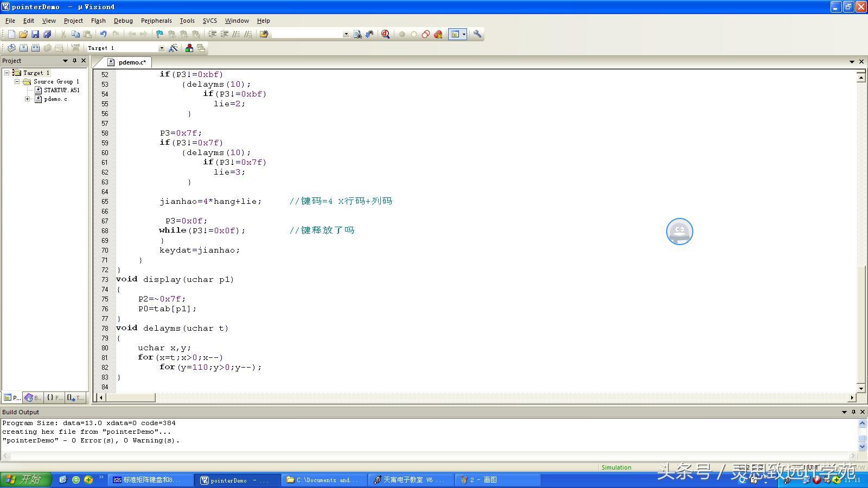Open the editor tab list dropdown arrow
Viewport: 868px width, 488px height.
pyautogui.click(x=852, y=62)
